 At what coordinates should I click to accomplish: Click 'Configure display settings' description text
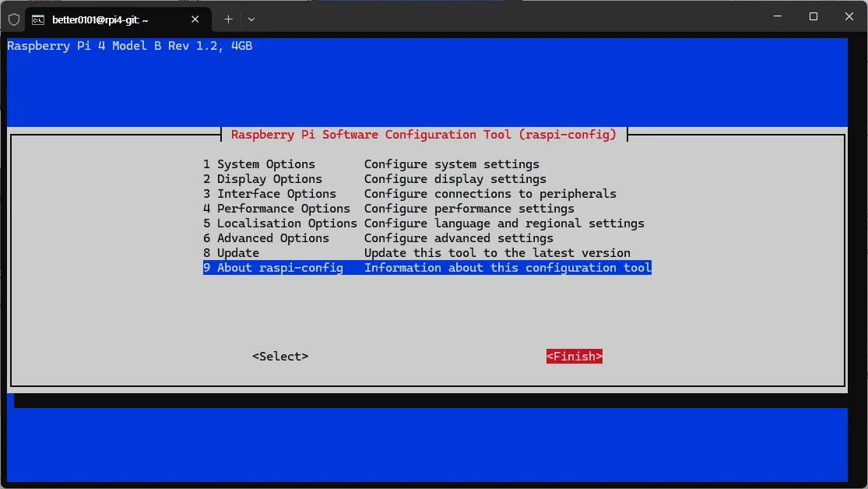[x=455, y=179]
